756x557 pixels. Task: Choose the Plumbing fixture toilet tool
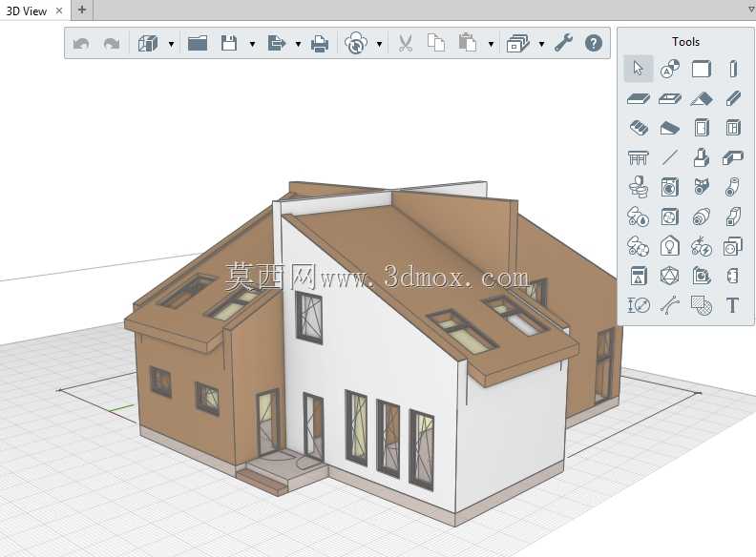pyautogui.click(x=639, y=187)
